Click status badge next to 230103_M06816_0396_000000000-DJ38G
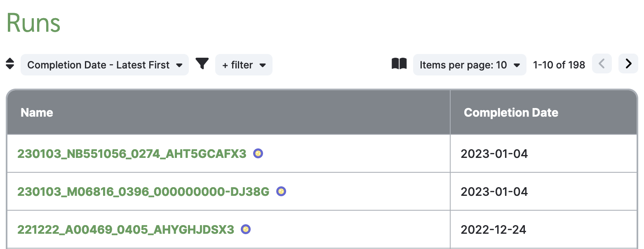This screenshot has height=249, width=644. (281, 191)
